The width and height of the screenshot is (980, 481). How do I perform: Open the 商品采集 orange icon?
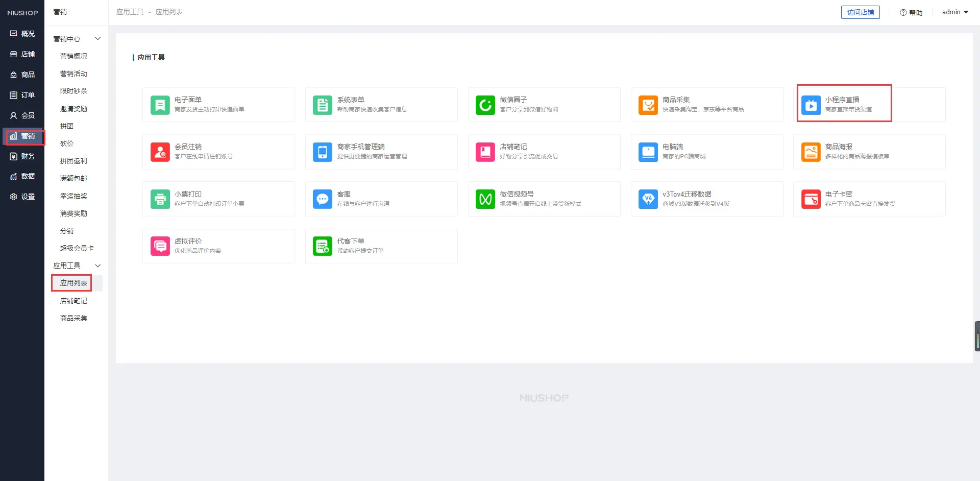tap(648, 105)
